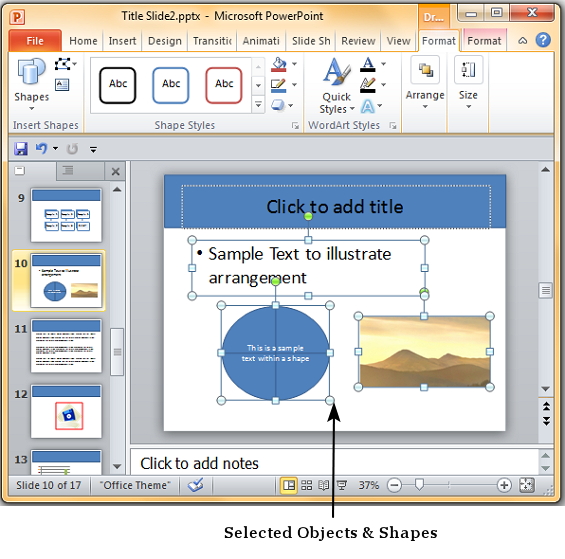Apply the black outline Abc shape style
Image resolution: width=565 pixels, height=559 pixels.
[x=118, y=85]
